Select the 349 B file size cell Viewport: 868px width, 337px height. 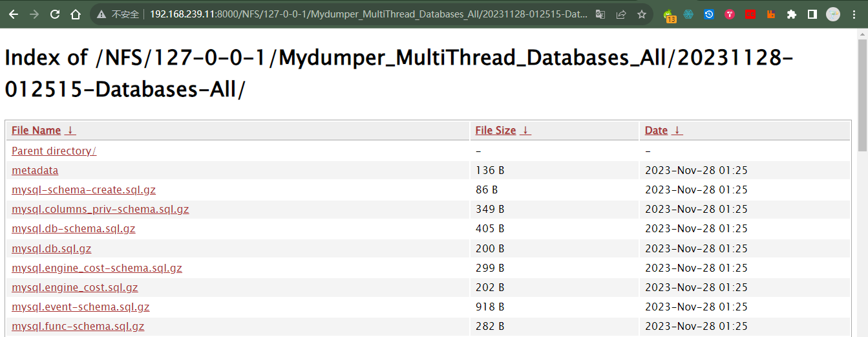click(490, 210)
